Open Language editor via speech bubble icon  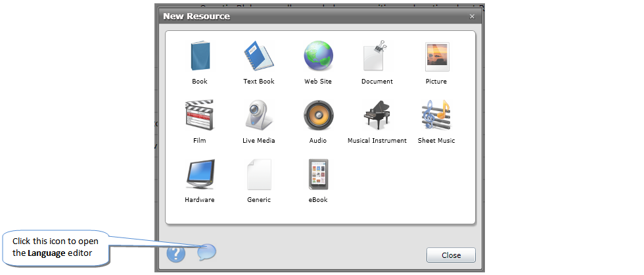coord(206,252)
